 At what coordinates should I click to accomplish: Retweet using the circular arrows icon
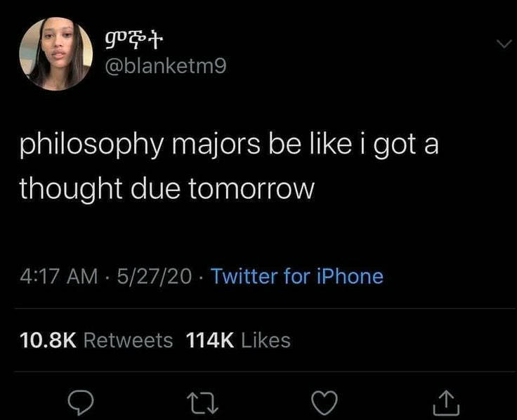click(202, 402)
